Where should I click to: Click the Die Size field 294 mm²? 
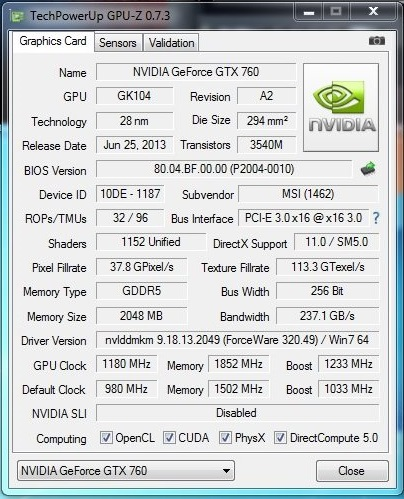(x=266, y=121)
